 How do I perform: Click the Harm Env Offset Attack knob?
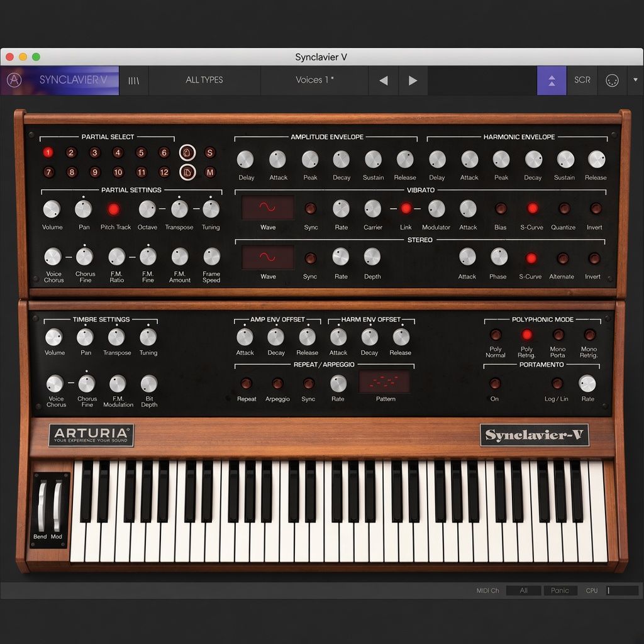click(338, 337)
